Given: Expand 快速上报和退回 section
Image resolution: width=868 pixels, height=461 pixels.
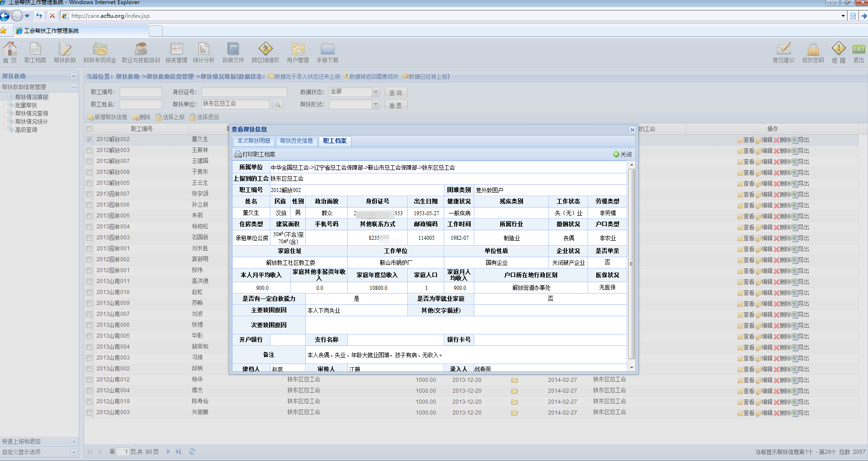Looking at the screenshot, I should pos(74,441).
